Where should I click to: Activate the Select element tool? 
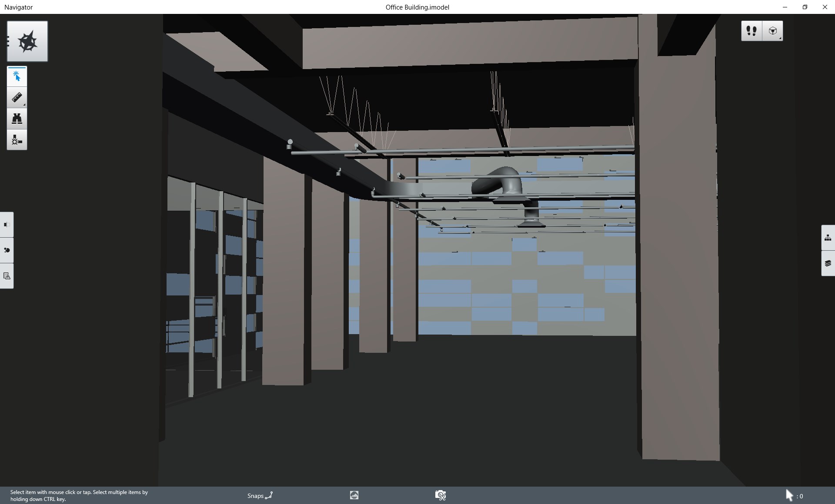coord(17,76)
